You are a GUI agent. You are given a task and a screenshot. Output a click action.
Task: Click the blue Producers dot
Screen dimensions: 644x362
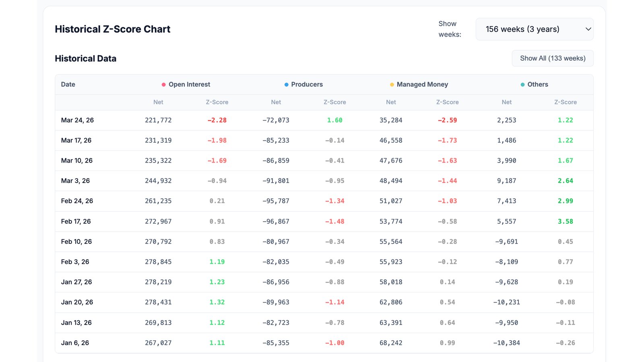tap(287, 84)
